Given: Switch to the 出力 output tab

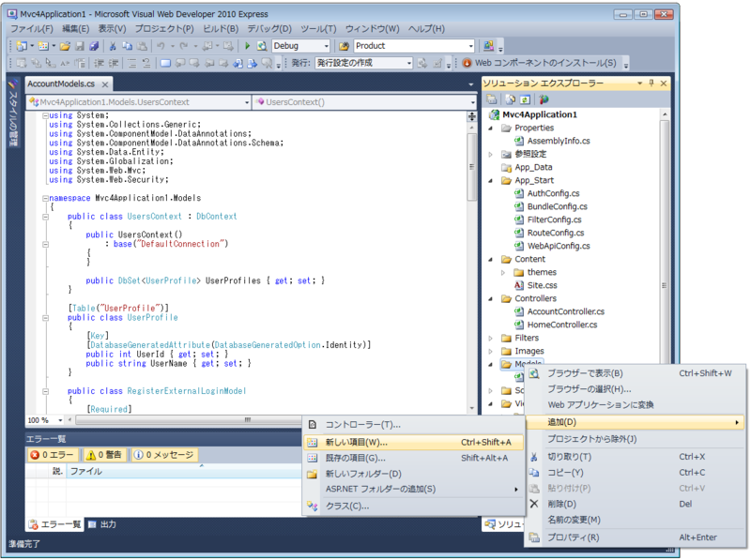Looking at the screenshot, I should point(103,525).
